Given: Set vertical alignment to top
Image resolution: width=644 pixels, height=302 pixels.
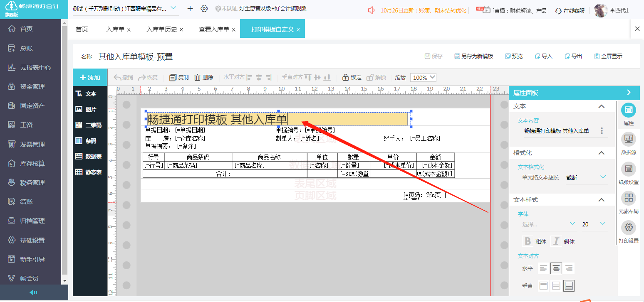Looking at the screenshot, I should tap(543, 286).
